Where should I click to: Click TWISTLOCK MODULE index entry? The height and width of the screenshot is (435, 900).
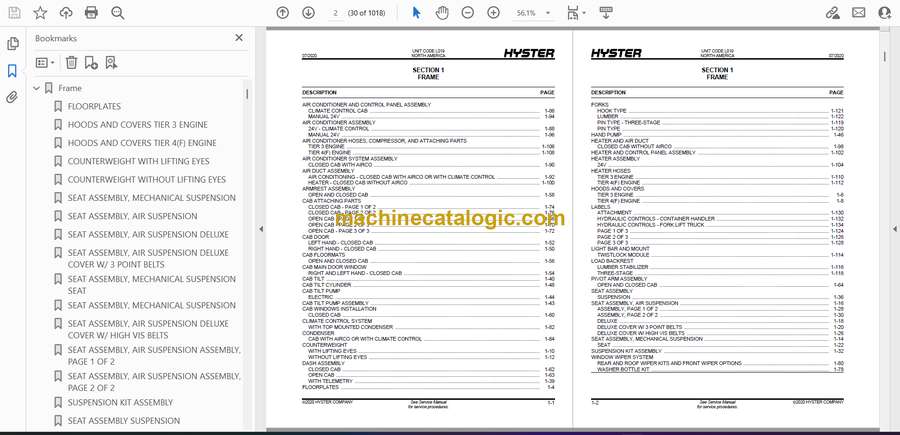point(720,255)
